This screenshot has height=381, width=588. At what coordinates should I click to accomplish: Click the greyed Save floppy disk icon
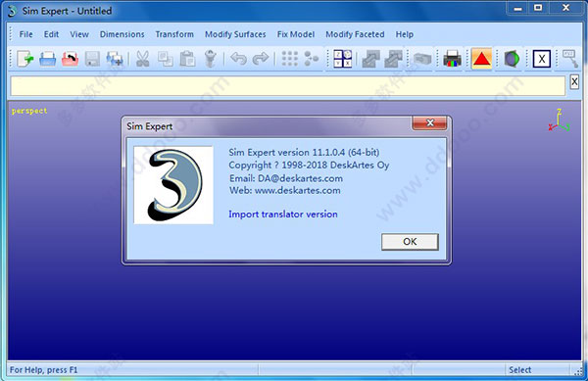tap(92, 59)
